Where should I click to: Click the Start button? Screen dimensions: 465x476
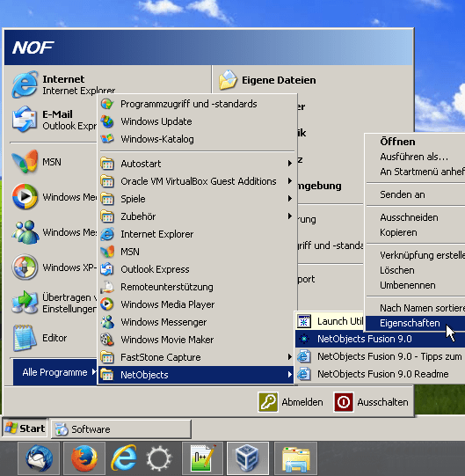tap(25, 428)
